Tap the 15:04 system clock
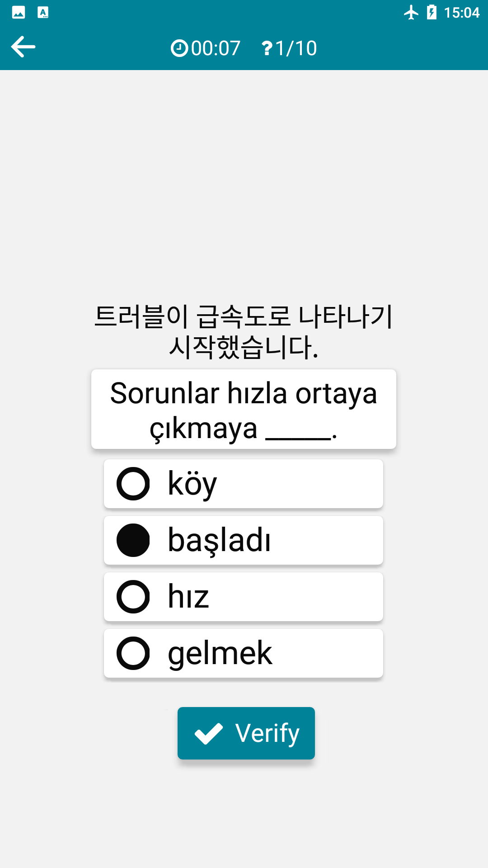The image size is (488, 868). pyautogui.click(x=461, y=12)
